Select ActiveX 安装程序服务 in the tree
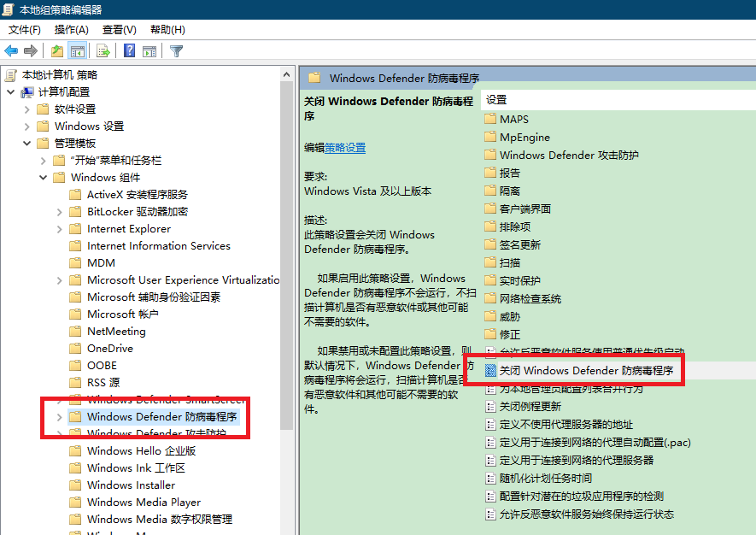Image resolution: width=756 pixels, height=535 pixels. [138, 194]
